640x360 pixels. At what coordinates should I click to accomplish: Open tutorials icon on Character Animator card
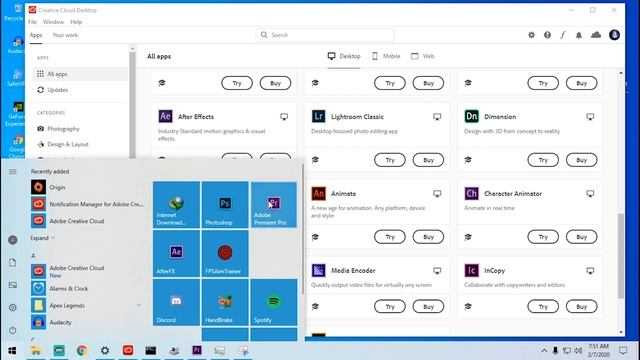[x=468, y=237]
